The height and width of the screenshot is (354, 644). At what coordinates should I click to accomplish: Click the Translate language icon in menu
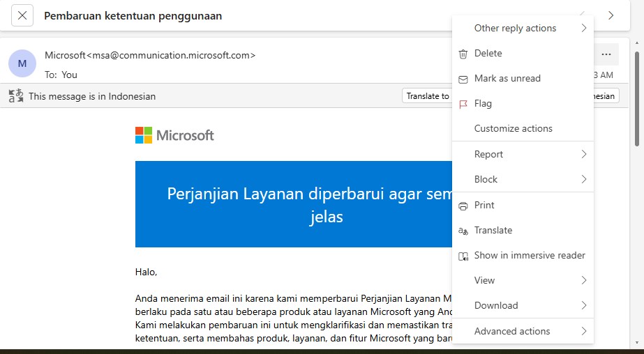pos(463,231)
